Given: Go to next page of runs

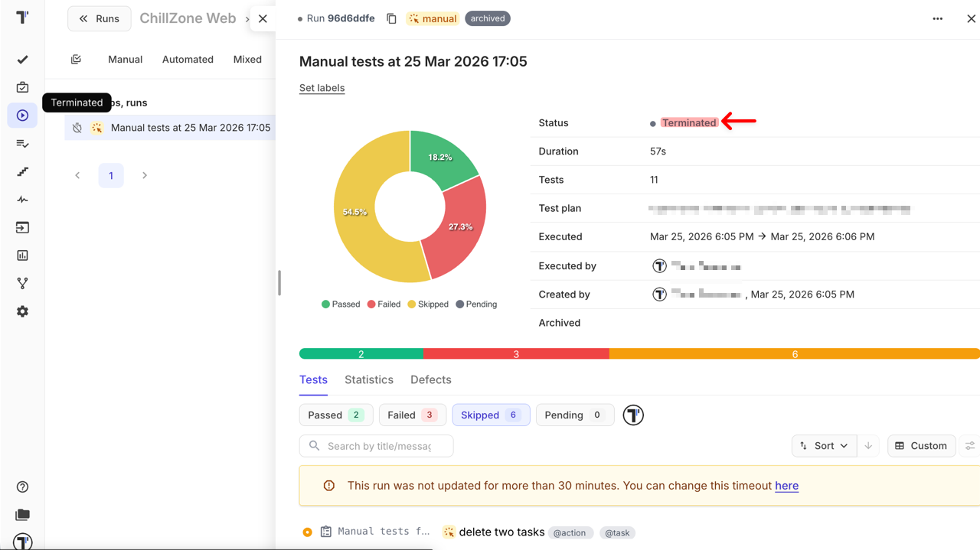Looking at the screenshot, I should [x=145, y=175].
